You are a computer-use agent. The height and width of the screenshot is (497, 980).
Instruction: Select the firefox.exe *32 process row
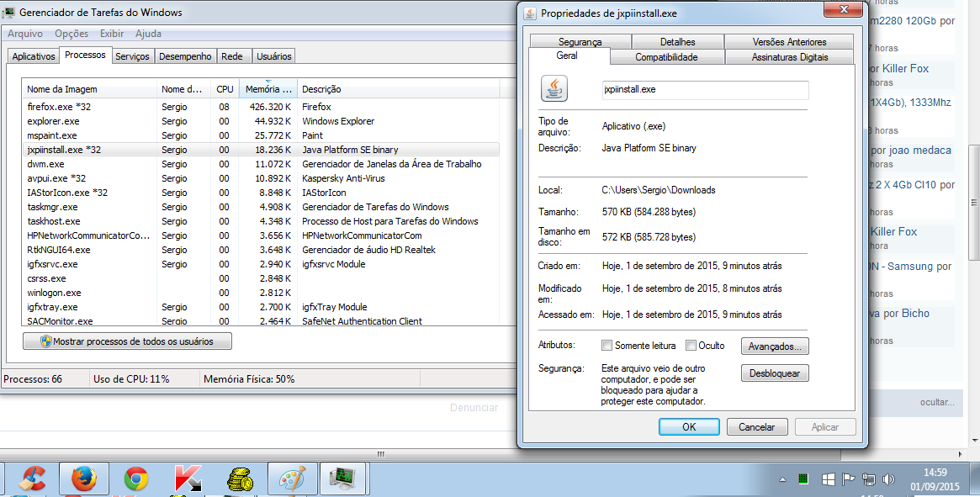[x=261, y=107]
